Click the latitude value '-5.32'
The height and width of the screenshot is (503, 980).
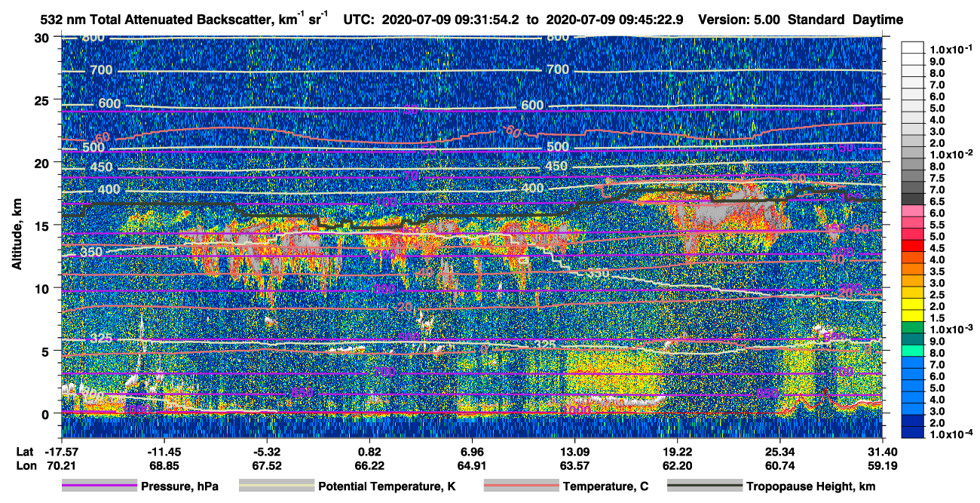point(266,451)
